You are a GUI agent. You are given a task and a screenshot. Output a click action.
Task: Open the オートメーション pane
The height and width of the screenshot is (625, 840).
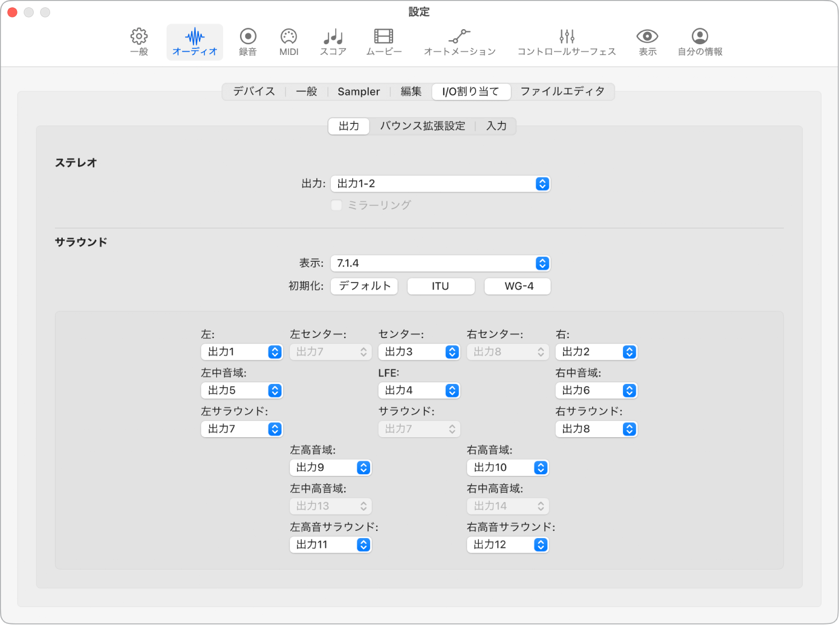[x=460, y=42]
